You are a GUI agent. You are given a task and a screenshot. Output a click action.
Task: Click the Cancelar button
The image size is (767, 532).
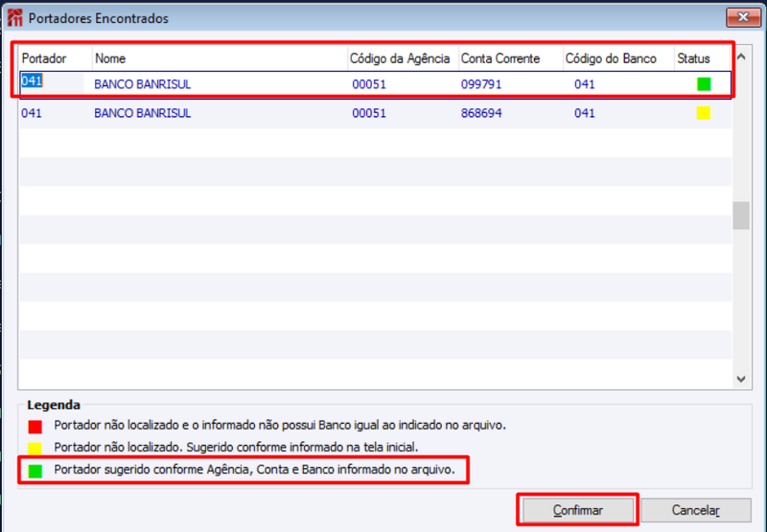pos(696,510)
